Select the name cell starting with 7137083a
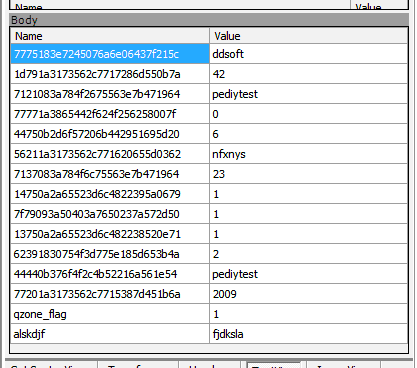The height and width of the screenshot is (368, 417). [110, 174]
